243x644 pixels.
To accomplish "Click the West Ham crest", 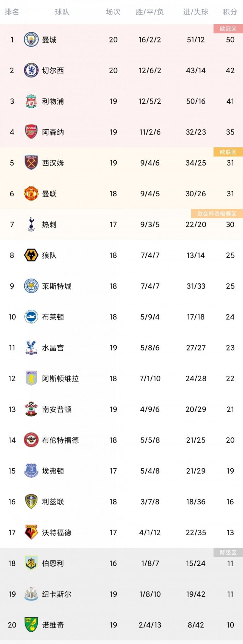I will click(31, 163).
